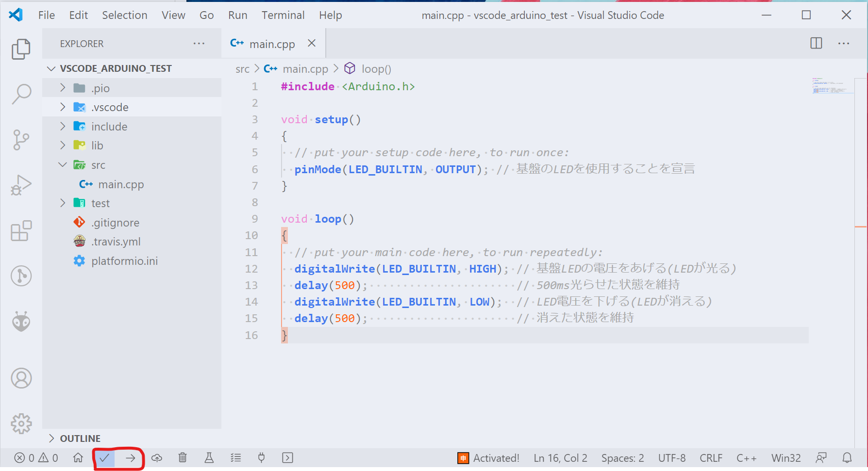Open main.cpp in the explorer tree
868x471 pixels.
[x=132, y=184]
